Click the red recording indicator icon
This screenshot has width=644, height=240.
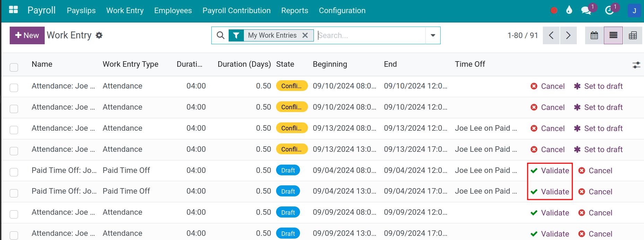pos(554,10)
